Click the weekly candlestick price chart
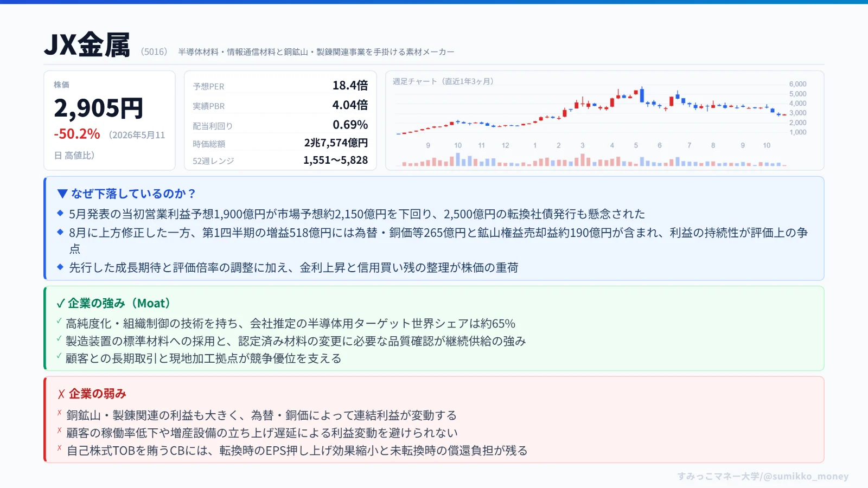This screenshot has width=868, height=488. (591, 110)
